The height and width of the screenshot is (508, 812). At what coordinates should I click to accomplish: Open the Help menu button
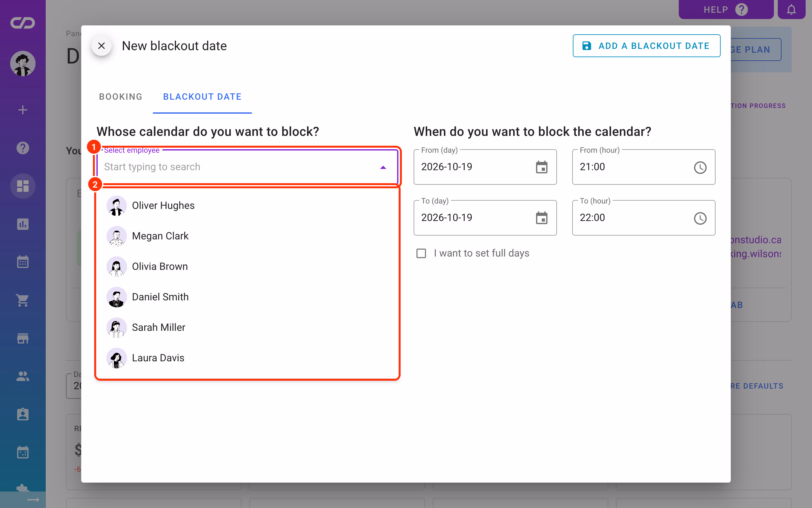point(726,10)
